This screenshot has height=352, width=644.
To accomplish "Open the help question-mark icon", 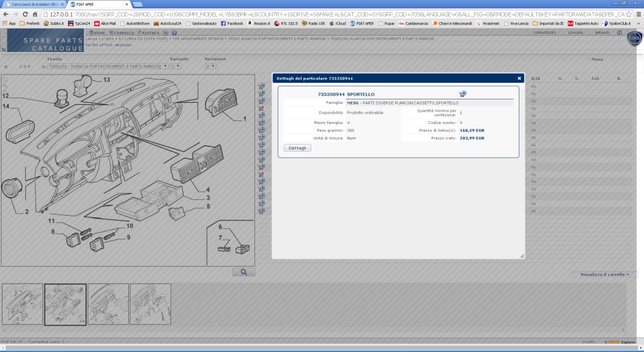I will pos(175,32).
